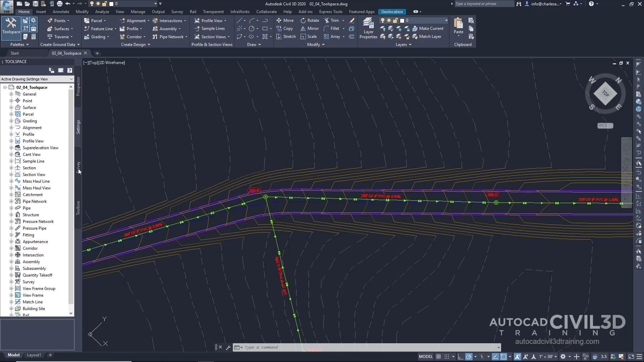644x362 pixels.
Task: Open Toolspace help question-mark icon
Action: click(x=69, y=70)
